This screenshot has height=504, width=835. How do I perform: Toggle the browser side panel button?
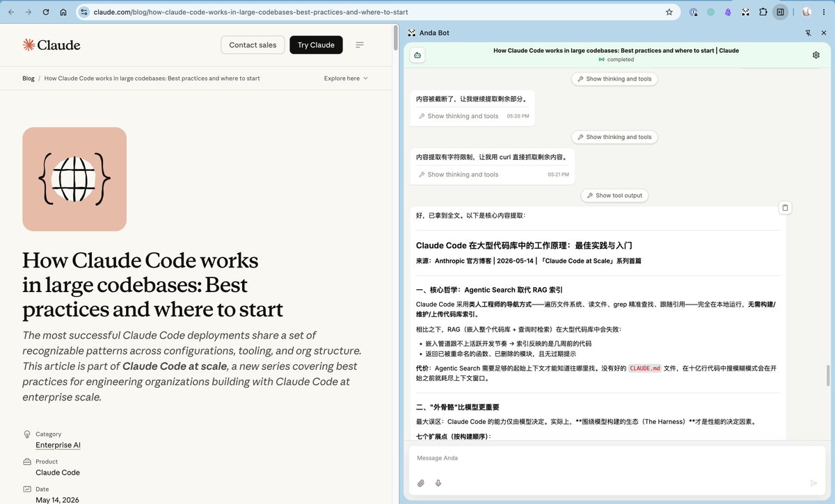pos(781,12)
